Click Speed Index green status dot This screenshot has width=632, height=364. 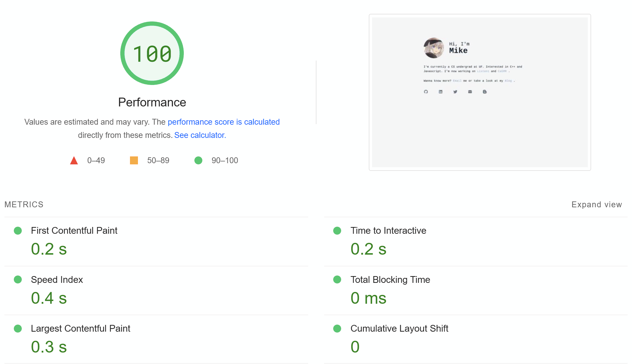[x=18, y=280]
